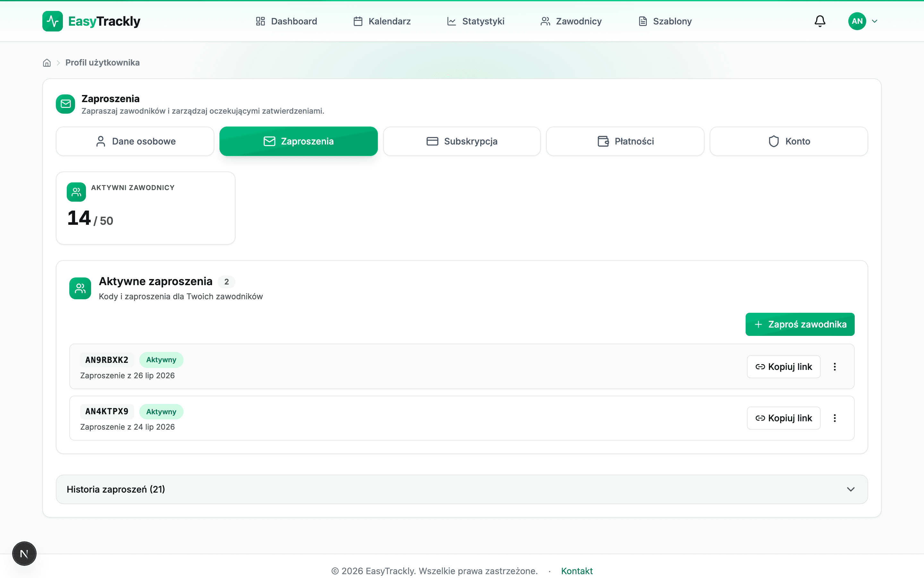
Task: Click the AN user avatar
Action: (x=857, y=21)
